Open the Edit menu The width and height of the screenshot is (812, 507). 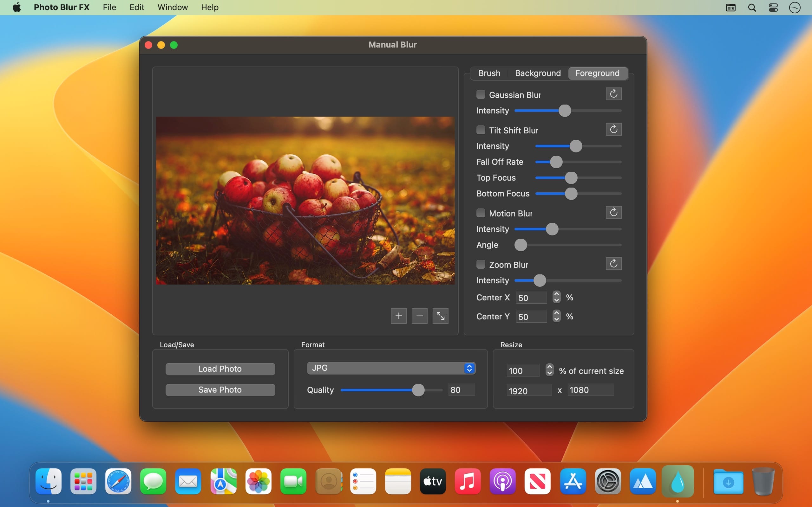(137, 7)
